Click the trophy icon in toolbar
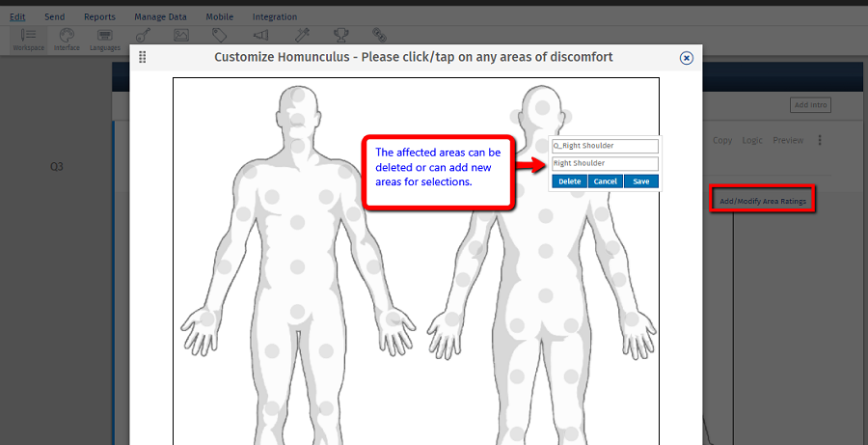The width and height of the screenshot is (868, 445). [341, 36]
